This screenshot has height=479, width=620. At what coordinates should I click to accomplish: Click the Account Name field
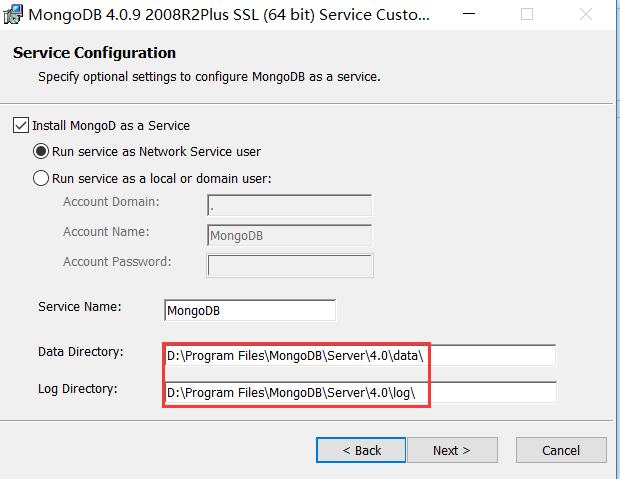point(289,235)
